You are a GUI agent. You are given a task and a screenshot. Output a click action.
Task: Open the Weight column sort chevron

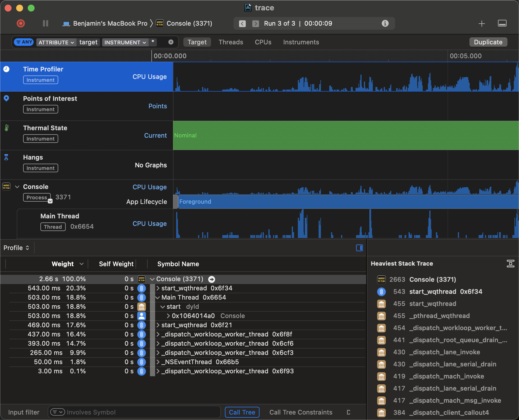coord(82,264)
